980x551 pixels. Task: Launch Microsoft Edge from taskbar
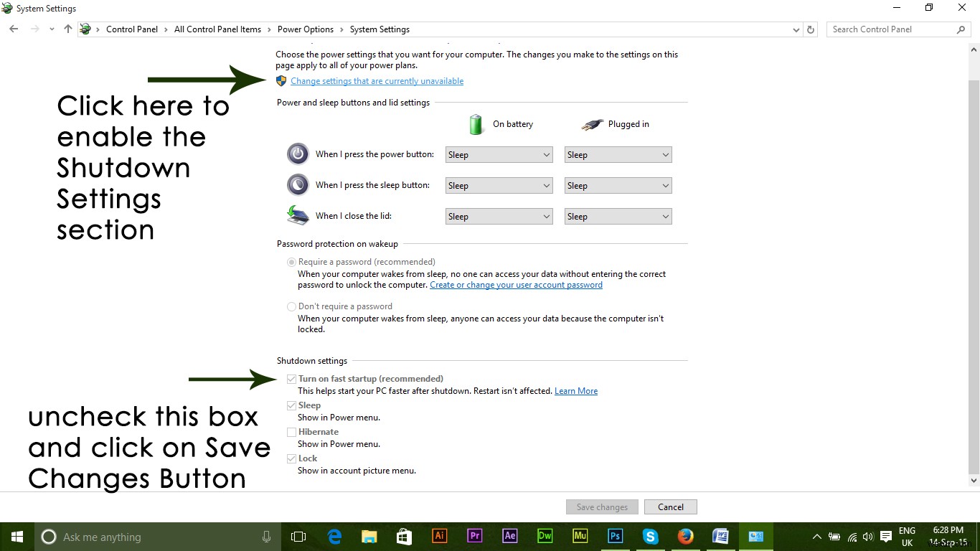coord(334,537)
